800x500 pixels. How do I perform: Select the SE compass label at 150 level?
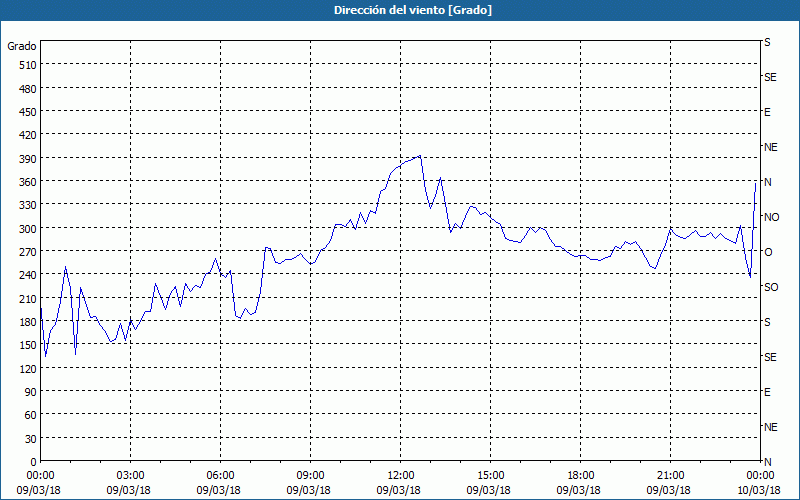770,357
